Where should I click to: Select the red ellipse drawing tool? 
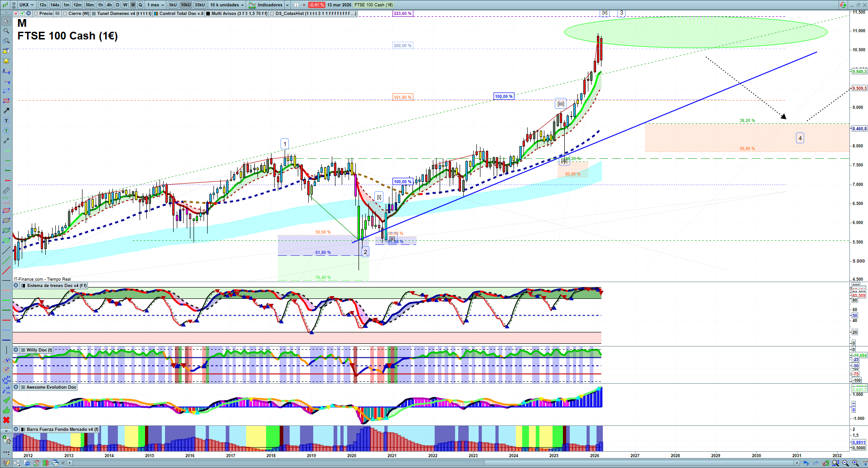[x=6, y=210]
